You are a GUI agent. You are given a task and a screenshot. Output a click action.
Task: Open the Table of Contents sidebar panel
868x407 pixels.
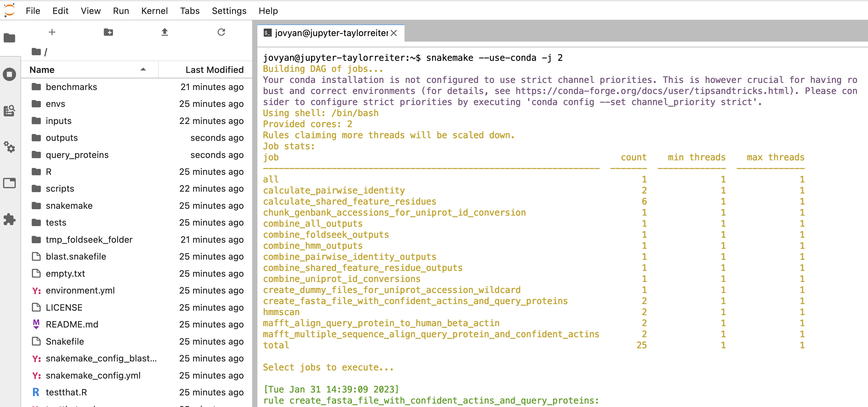pyautogui.click(x=9, y=111)
